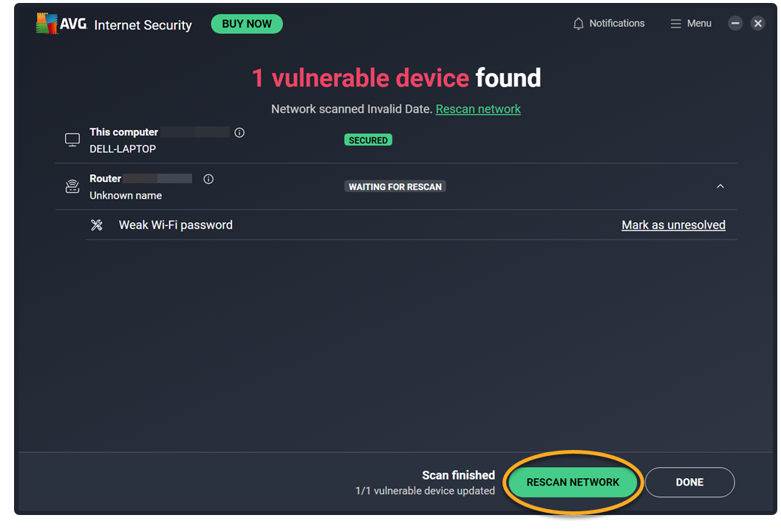
Task: Click the RESCAN NETWORK button
Action: click(573, 482)
